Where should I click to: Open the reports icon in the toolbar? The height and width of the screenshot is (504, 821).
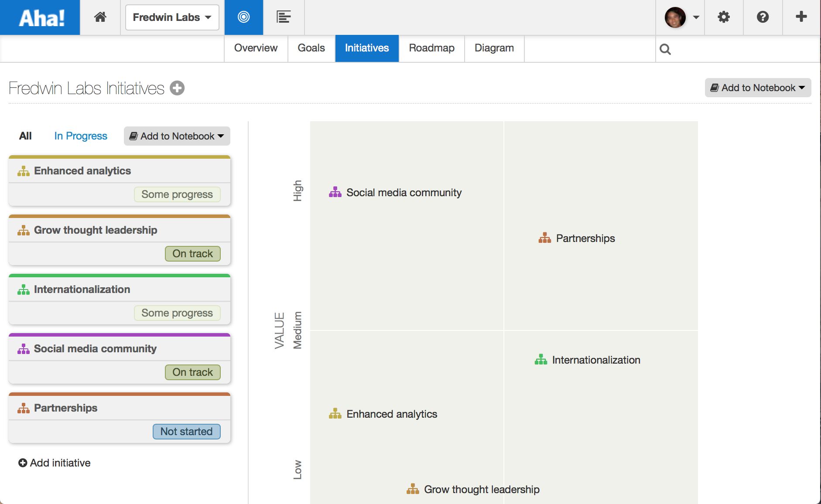(x=283, y=17)
